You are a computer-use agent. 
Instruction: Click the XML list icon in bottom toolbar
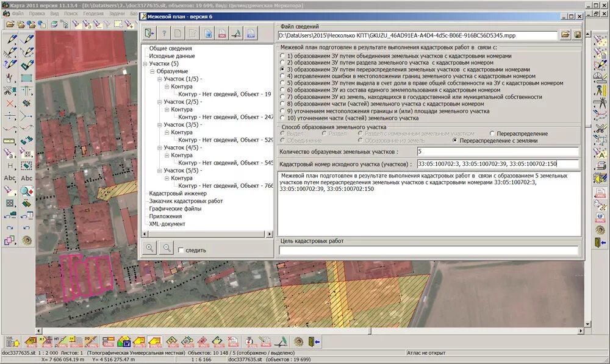tap(12, 342)
